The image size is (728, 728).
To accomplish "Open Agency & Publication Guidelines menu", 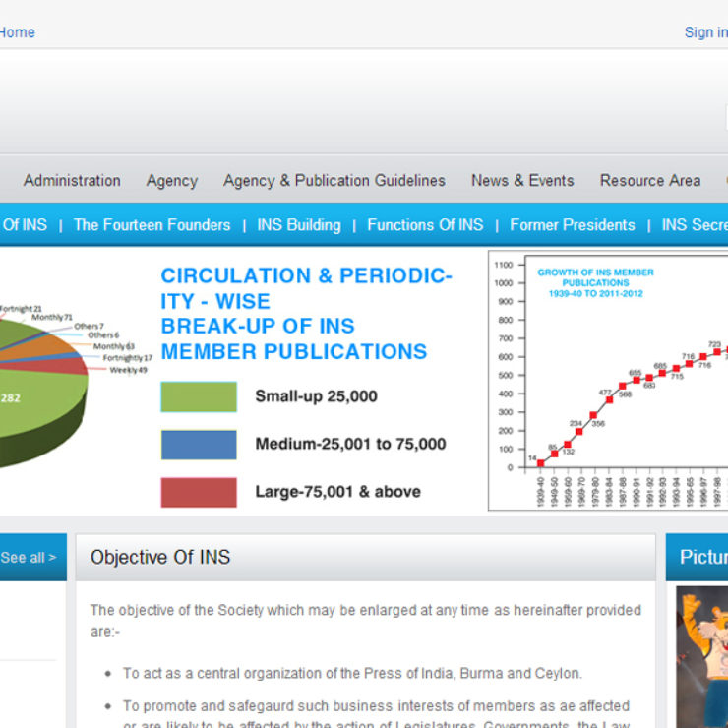I will [334, 181].
